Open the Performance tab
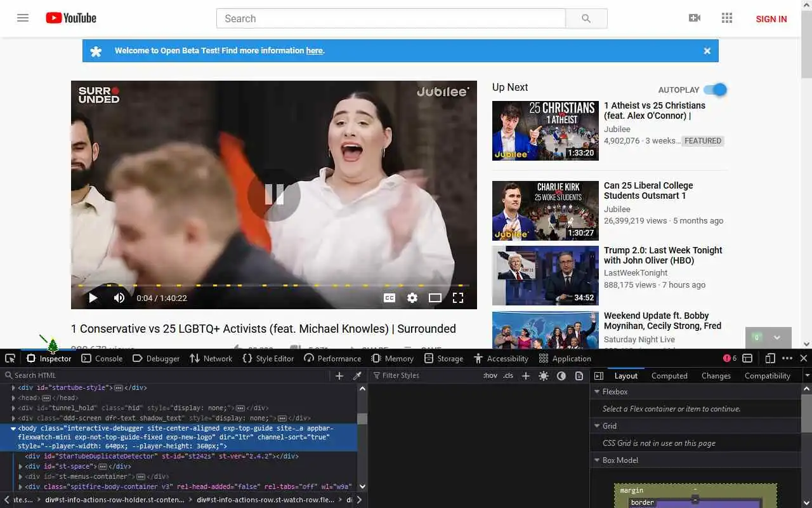 pos(332,358)
